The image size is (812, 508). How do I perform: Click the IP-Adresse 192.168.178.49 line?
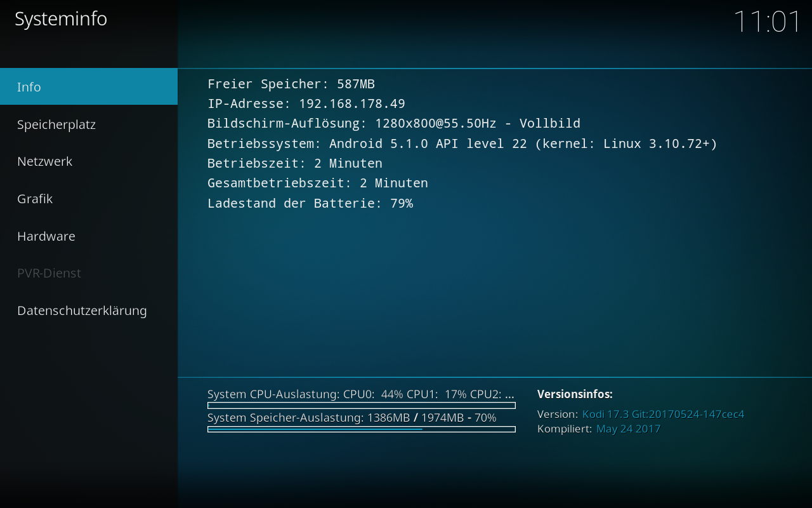click(306, 104)
